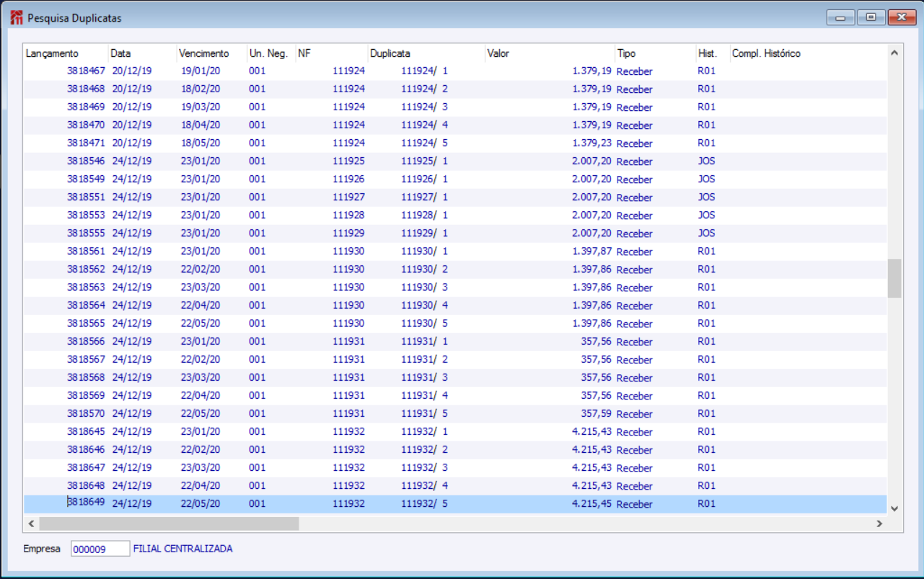
Task: Select highlighted row 3818649
Action: (x=455, y=504)
